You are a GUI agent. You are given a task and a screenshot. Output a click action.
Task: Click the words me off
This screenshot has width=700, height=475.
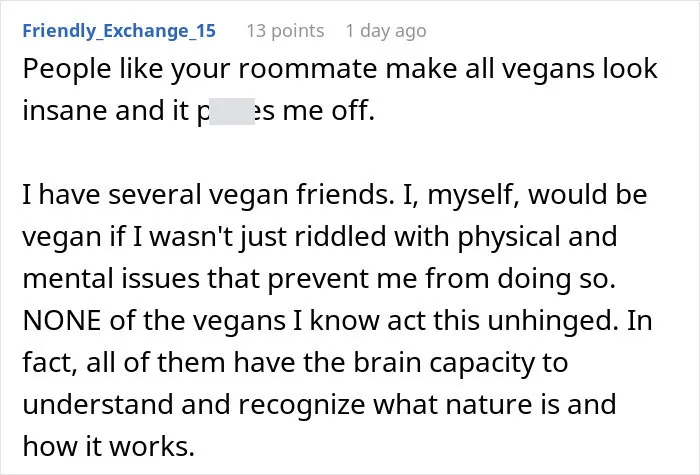pos(329,111)
